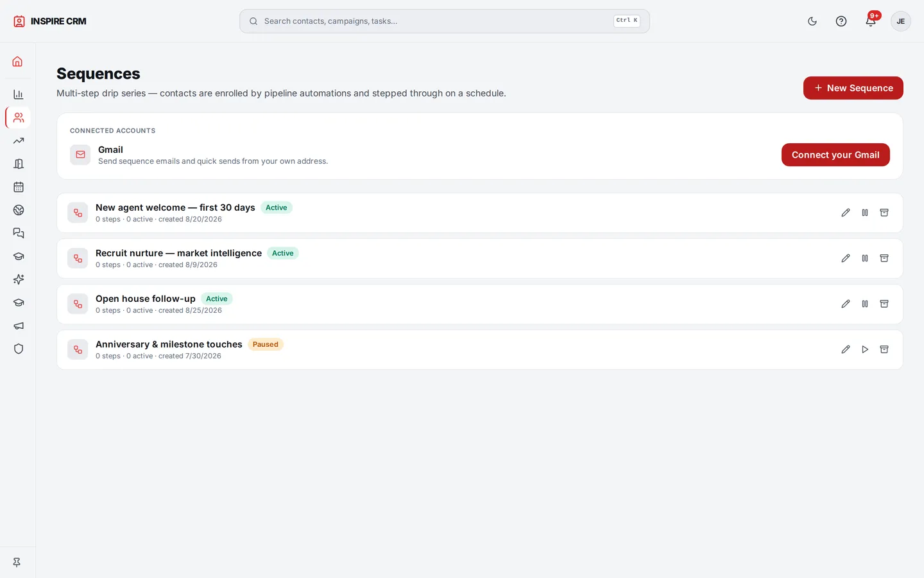
Task: Open the trending arrow sidebar icon
Action: pyautogui.click(x=18, y=141)
